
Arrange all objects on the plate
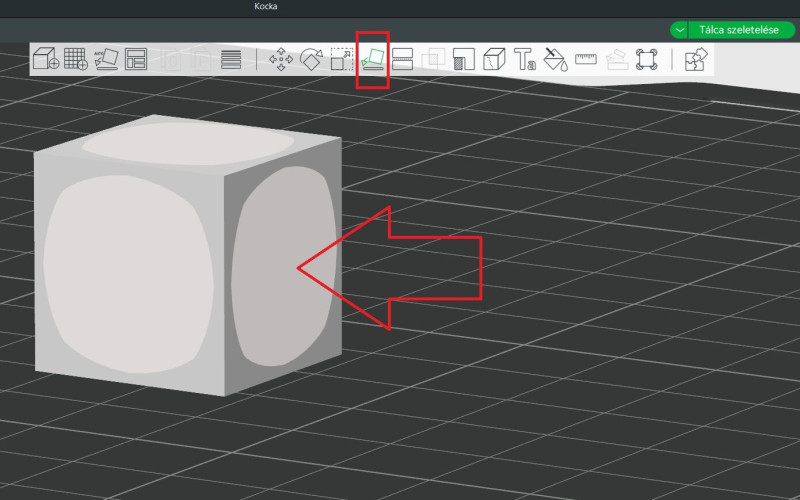pyautogui.click(x=136, y=59)
